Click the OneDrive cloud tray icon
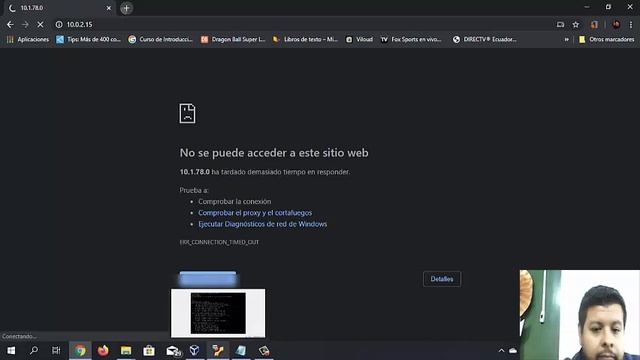The width and height of the screenshot is (640, 360). pyautogui.click(x=513, y=351)
